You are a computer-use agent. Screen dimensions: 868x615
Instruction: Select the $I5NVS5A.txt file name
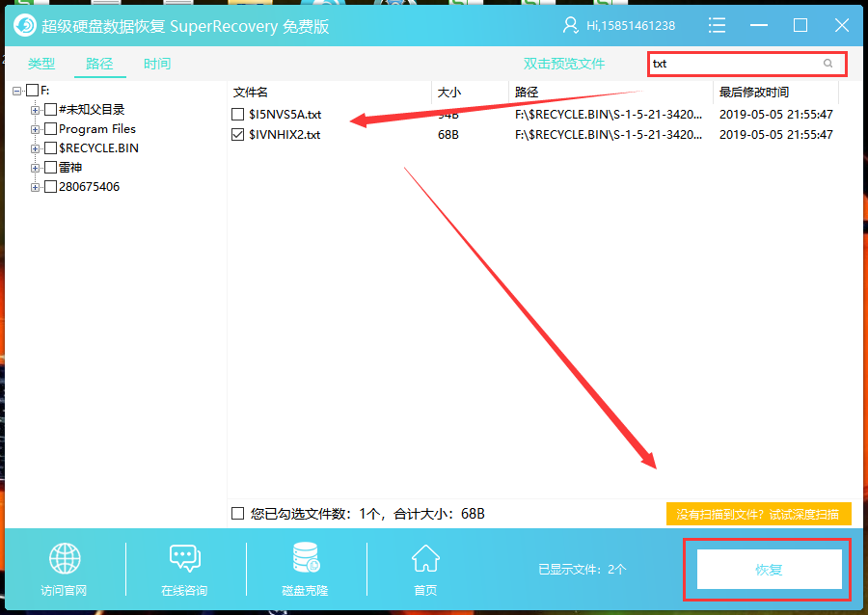(x=285, y=115)
